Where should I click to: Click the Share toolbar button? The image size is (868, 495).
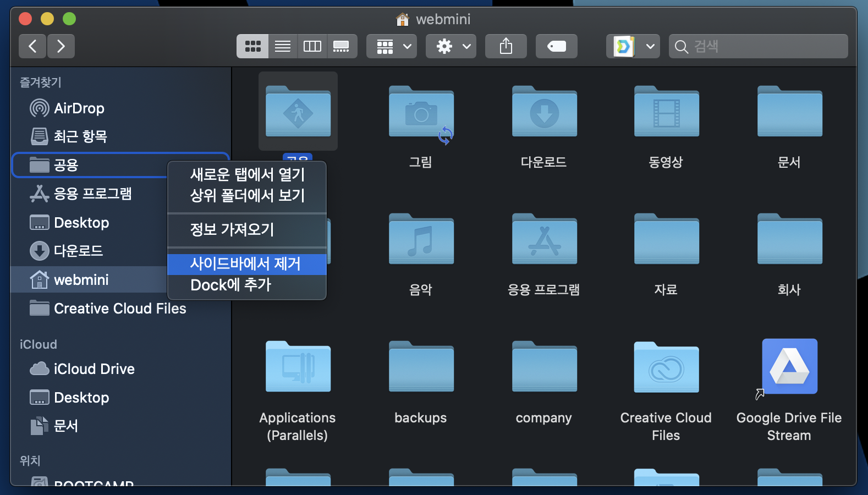click(506, 46)
